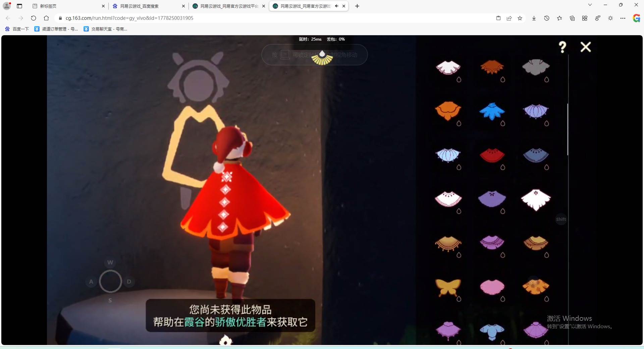Go to the browser home page

coord(46,18)
